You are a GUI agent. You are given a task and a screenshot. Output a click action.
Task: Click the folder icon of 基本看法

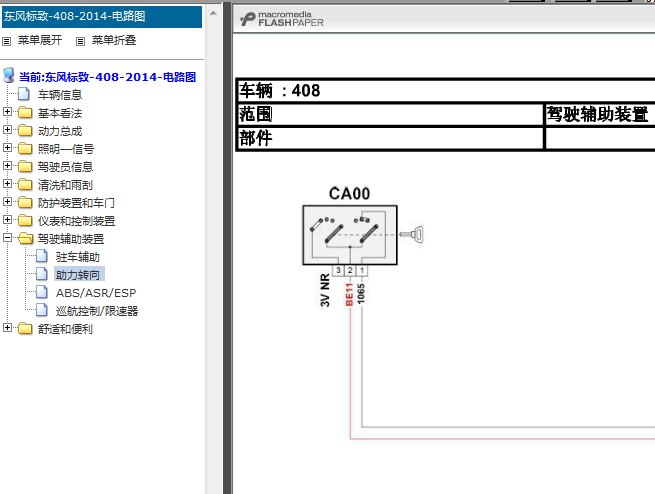pyautogui.click(x=25, y=112)
